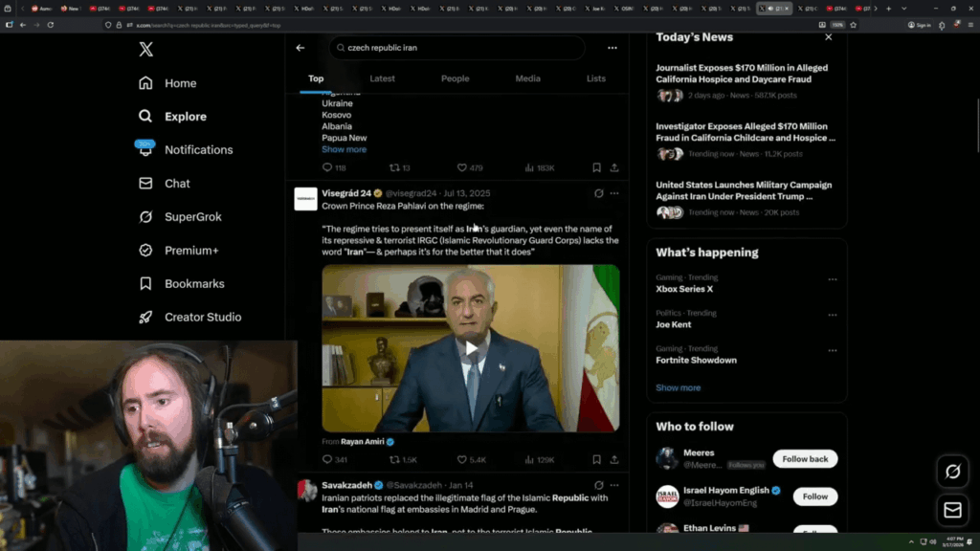Viewport: 980px width, 551px height.
Task: Like the Visegrád 24 post
Action: pyautogui.click(x=462, y=460)
